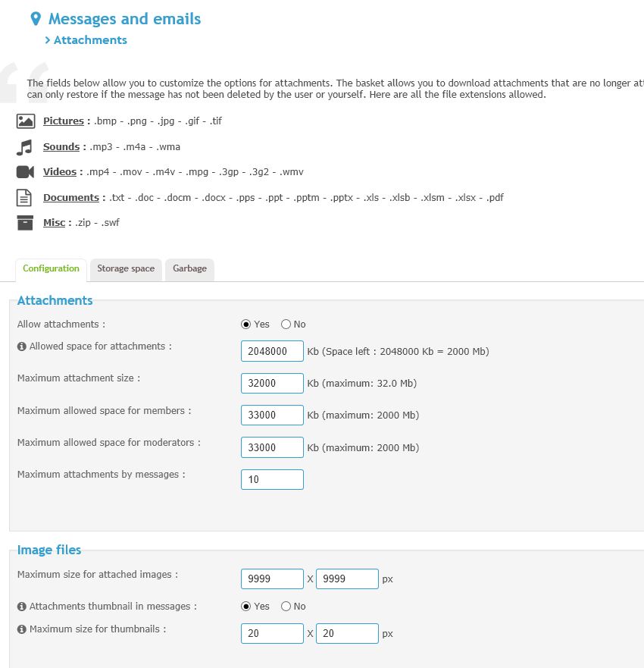Focus Maximum attachments by messages field
This screenshot has width=644, height=668.
(x=273, y=480)
